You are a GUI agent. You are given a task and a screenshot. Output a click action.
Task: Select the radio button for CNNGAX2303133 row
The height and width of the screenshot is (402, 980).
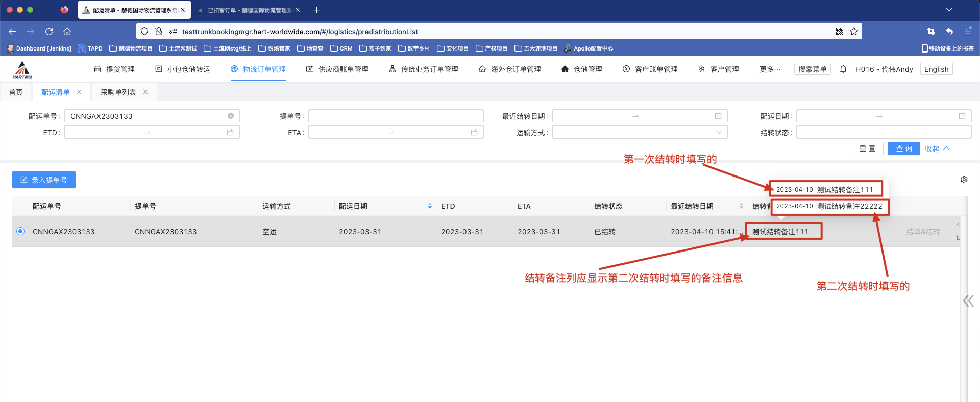tap(20, 231)
